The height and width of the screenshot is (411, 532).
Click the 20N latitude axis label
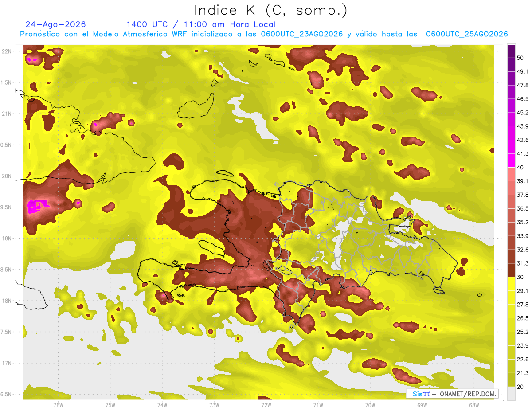point(7,176)
